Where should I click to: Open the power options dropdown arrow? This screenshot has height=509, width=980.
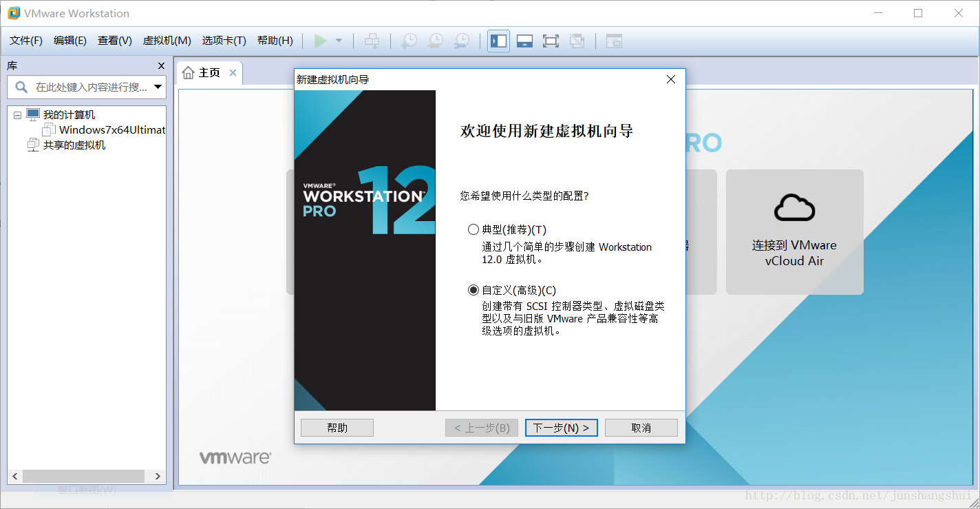pos(339,41)
